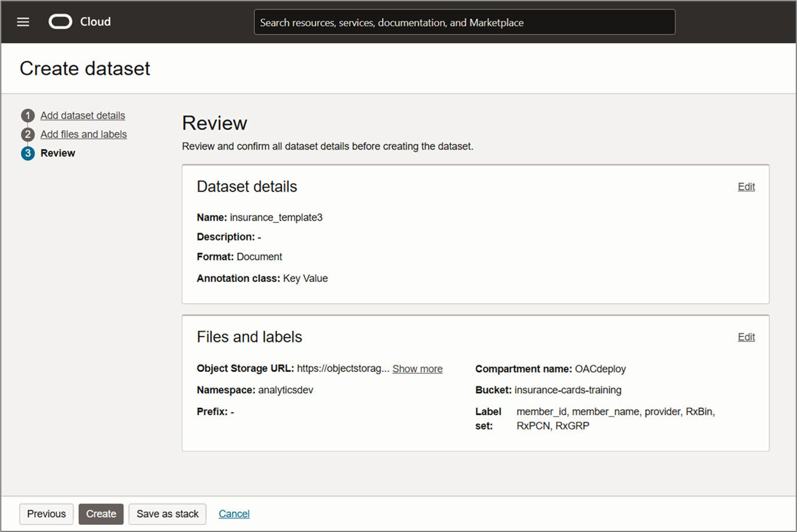Save the configuration as a stack

[167, 514]
